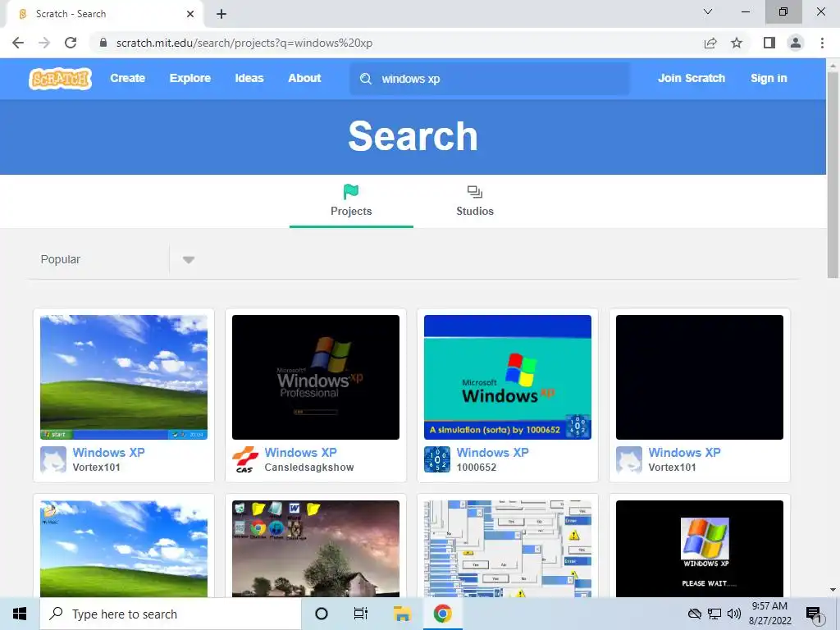The height and width of the screenshot is (630, 840).
Task: Click the browser forward arrow
Action: point(44,43)
